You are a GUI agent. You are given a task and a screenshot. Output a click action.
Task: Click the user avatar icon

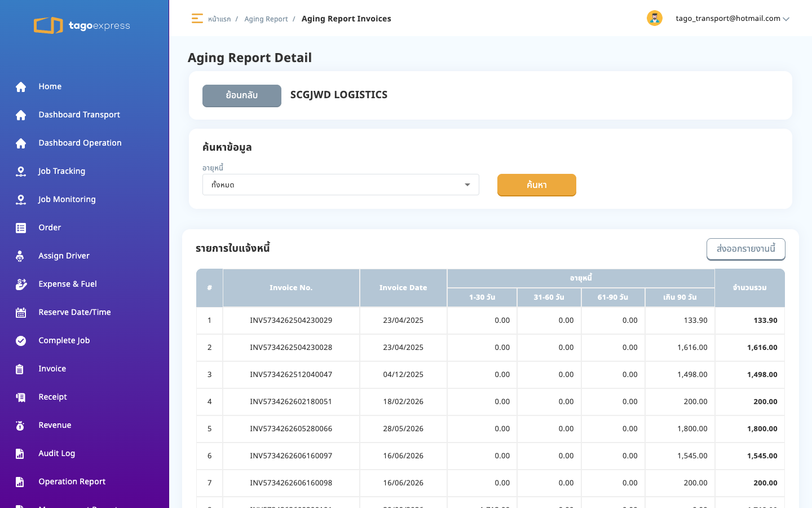pos(654,18)
